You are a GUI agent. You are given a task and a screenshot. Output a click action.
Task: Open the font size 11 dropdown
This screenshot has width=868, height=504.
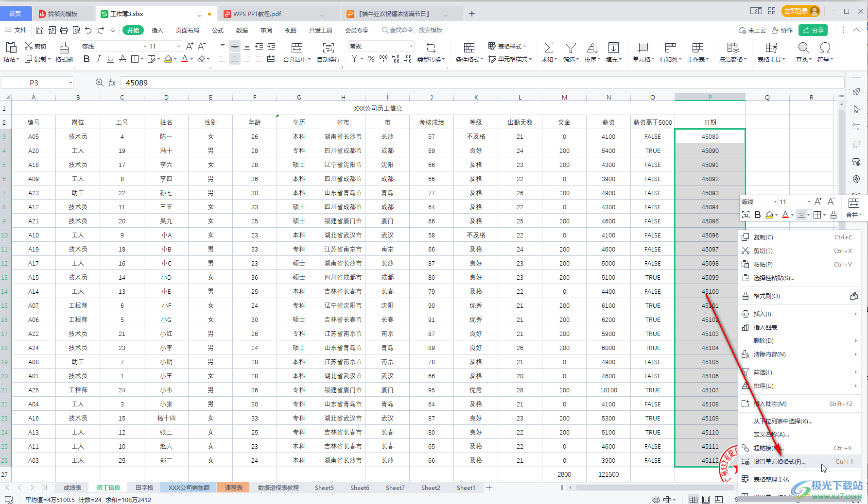click(179, 46)
